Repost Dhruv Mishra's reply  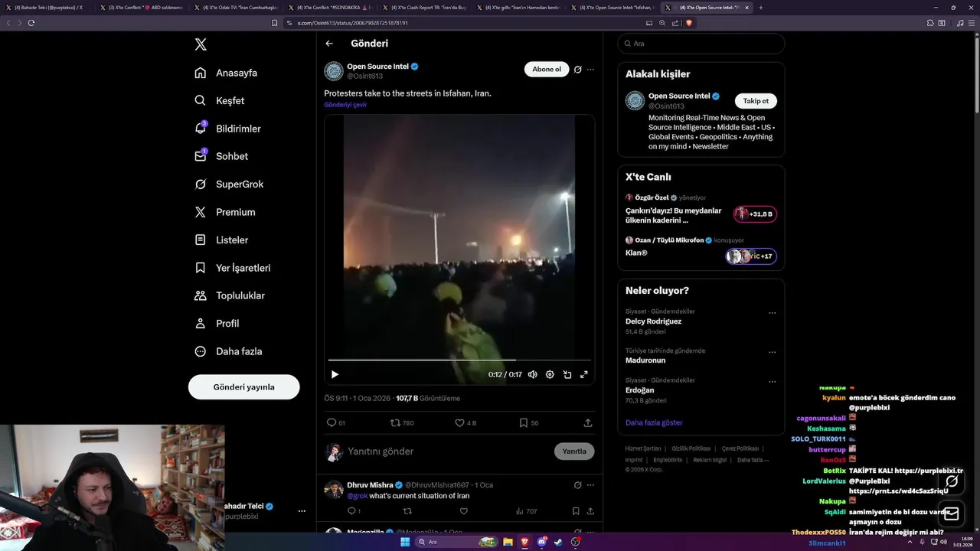coord(407,511)
